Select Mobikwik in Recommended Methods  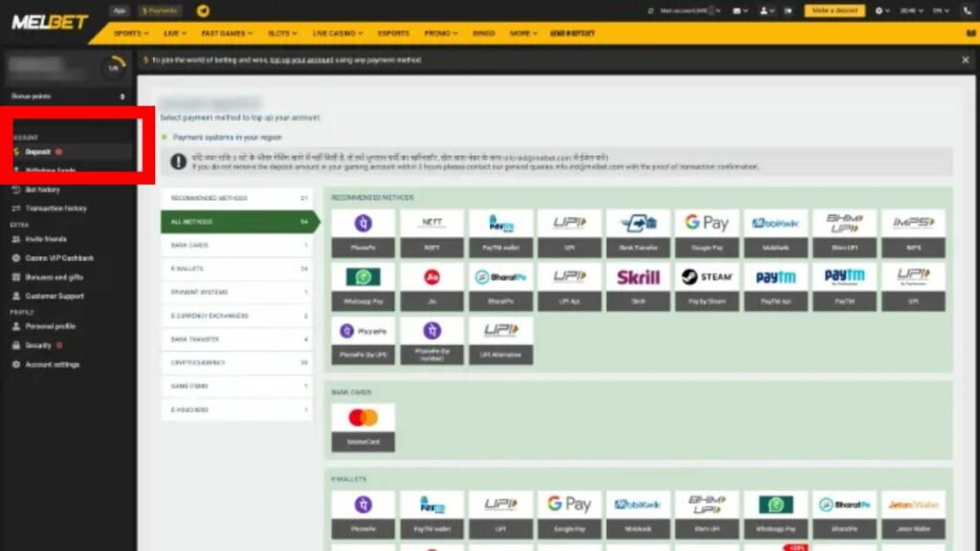(x=775, y=233)
